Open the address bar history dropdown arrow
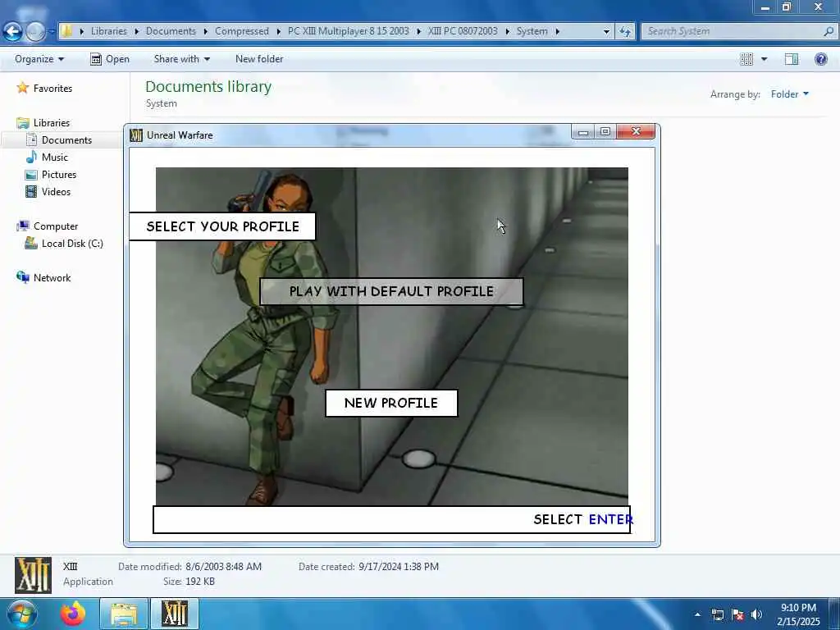The height and width of the screenshot is (630, 840). tap(606, 32)
